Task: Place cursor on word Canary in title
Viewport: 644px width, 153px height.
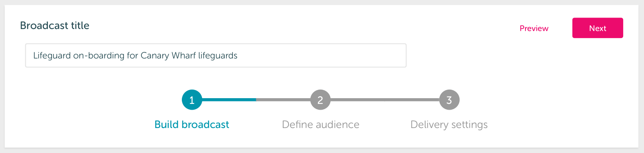Action: (x=155, y=56)
